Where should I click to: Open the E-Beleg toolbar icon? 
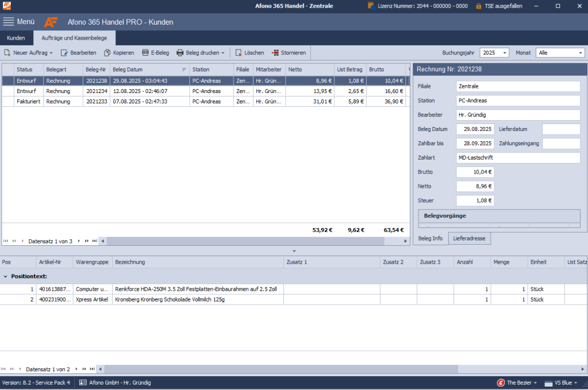[x=145, y=53]
